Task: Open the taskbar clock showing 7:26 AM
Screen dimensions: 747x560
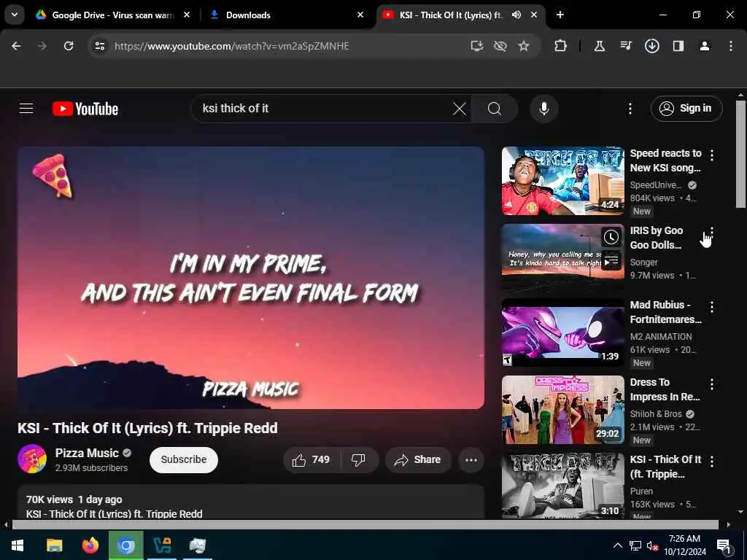Action: [x=684, y=545]
